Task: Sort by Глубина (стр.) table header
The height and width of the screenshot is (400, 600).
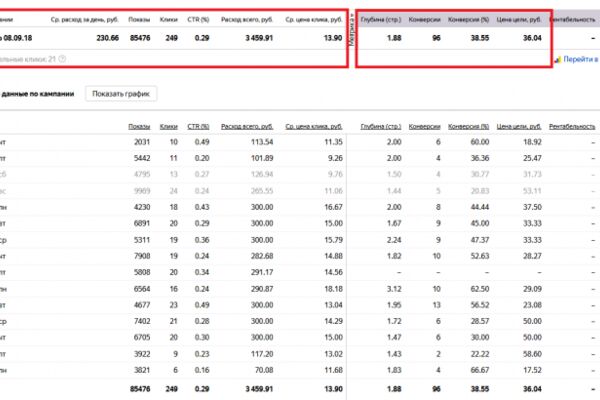Action: [381, 126]
